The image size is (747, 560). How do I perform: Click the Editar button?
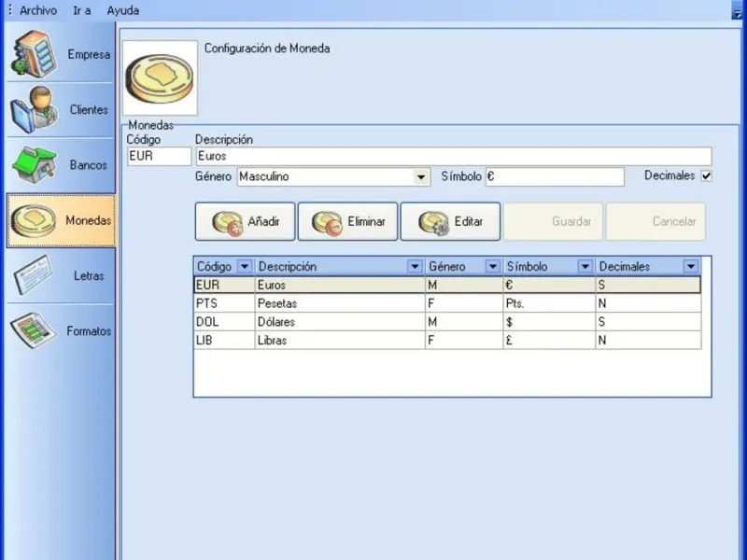450,221
